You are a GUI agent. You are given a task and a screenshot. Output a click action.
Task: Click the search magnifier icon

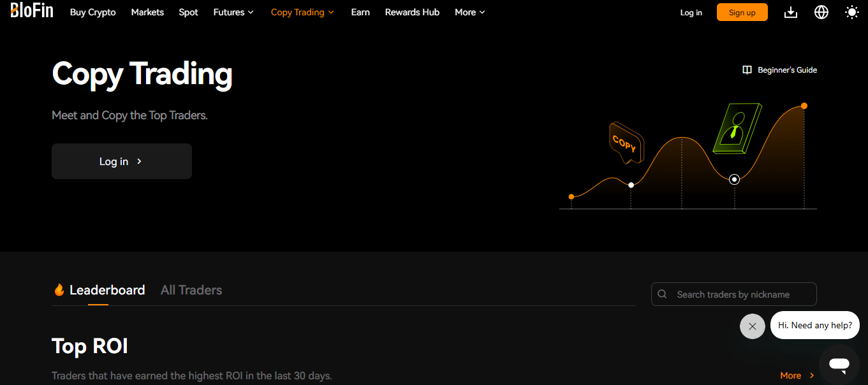[x=663, y=294]
